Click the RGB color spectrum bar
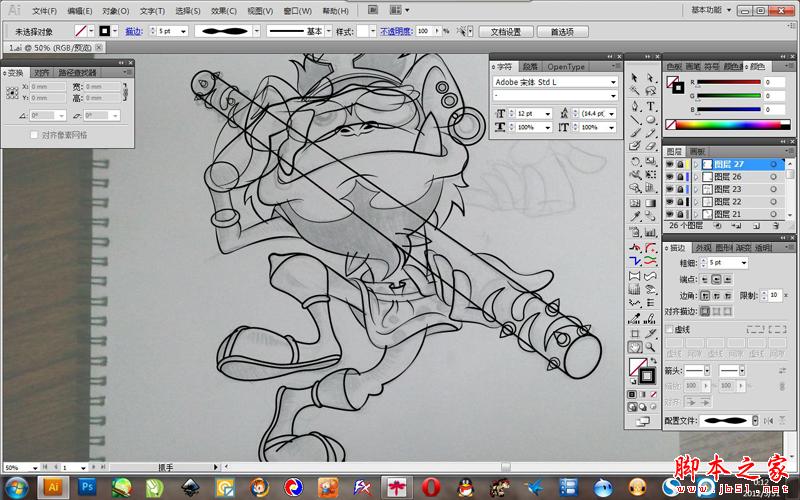 point(728,124)
